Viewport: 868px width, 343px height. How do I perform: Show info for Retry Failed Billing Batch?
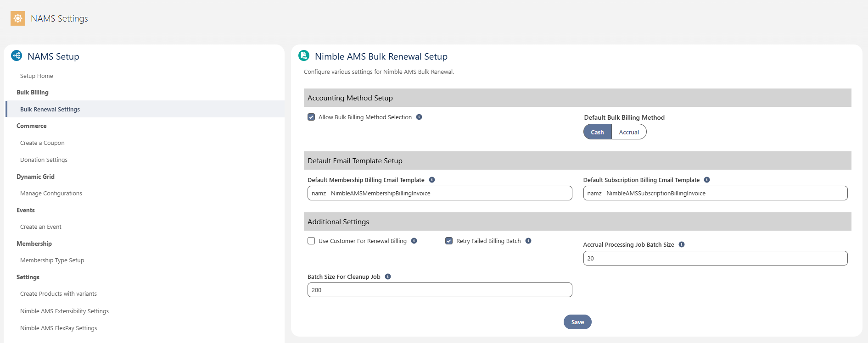pyautogui.click(x=528, y=241)
